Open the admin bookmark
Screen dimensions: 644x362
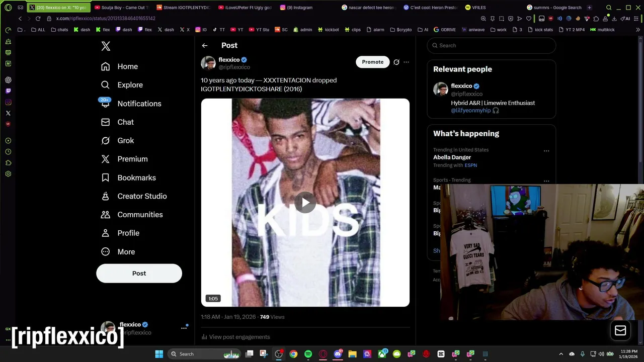pos(302,30)
